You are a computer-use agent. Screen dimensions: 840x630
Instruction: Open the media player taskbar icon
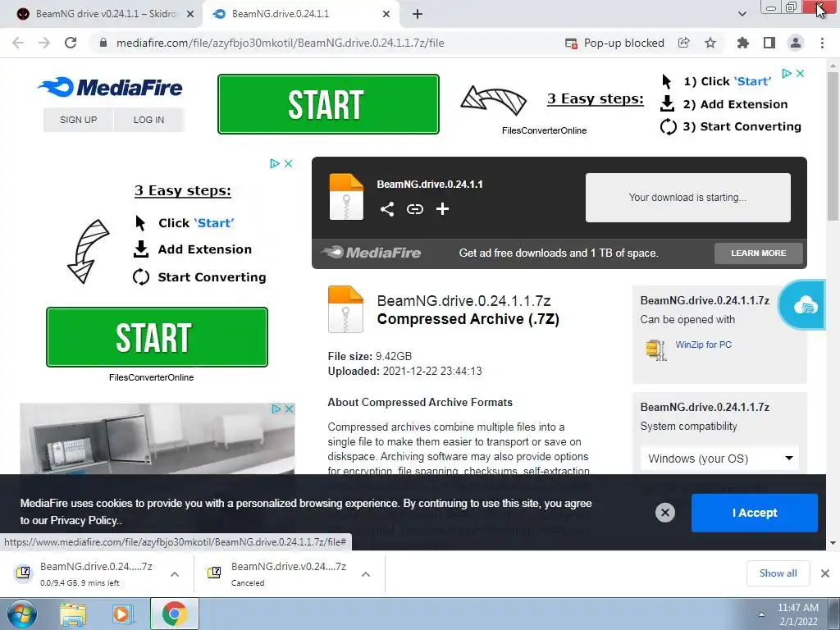[121, 614]
